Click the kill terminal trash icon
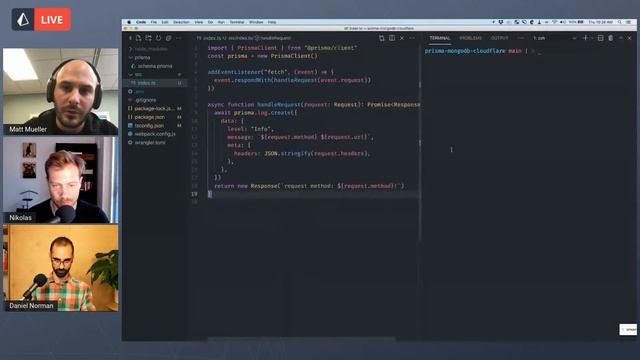 pyautogui.click(x=611, y=38)
